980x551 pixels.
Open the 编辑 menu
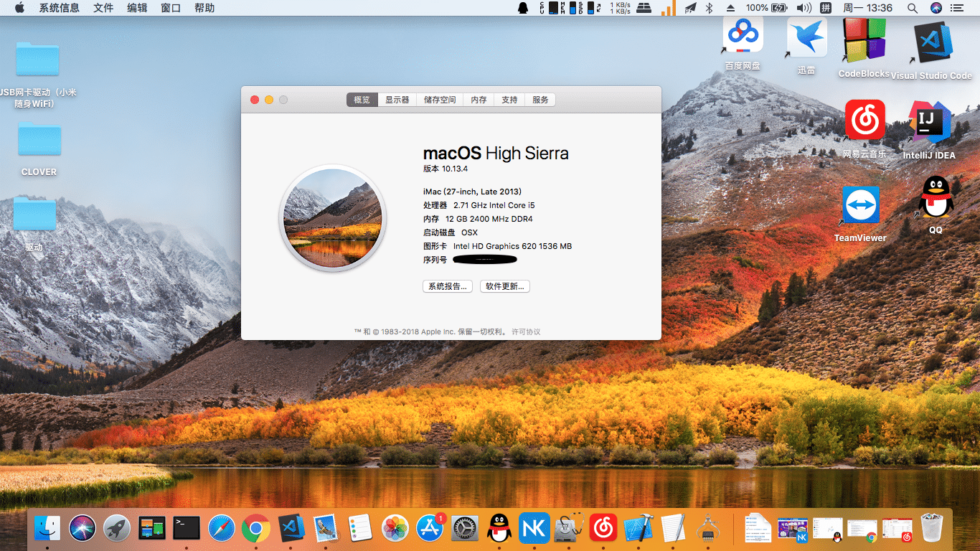click(137, 8)
